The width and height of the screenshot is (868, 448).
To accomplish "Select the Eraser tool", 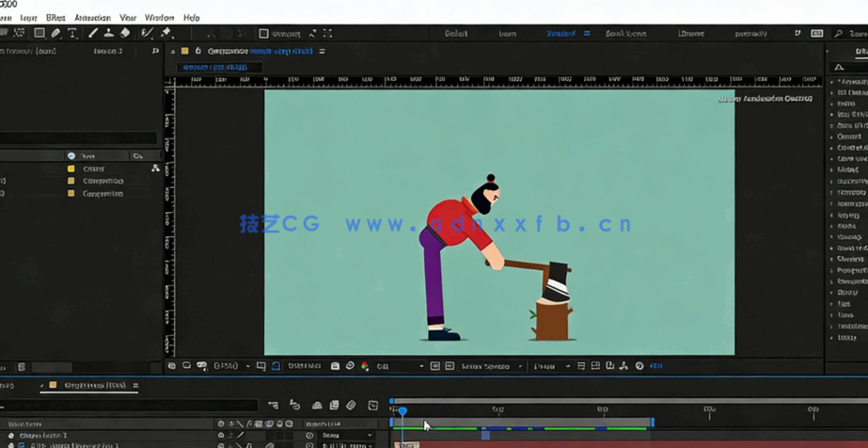I will click(125, 33).
